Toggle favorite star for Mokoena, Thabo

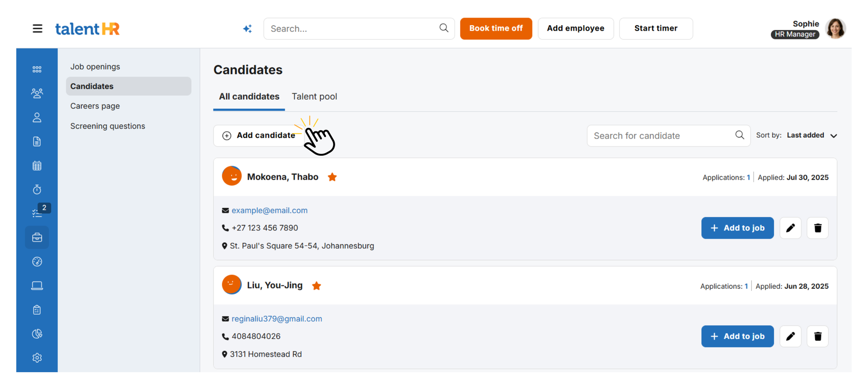(x=332, y=177)
